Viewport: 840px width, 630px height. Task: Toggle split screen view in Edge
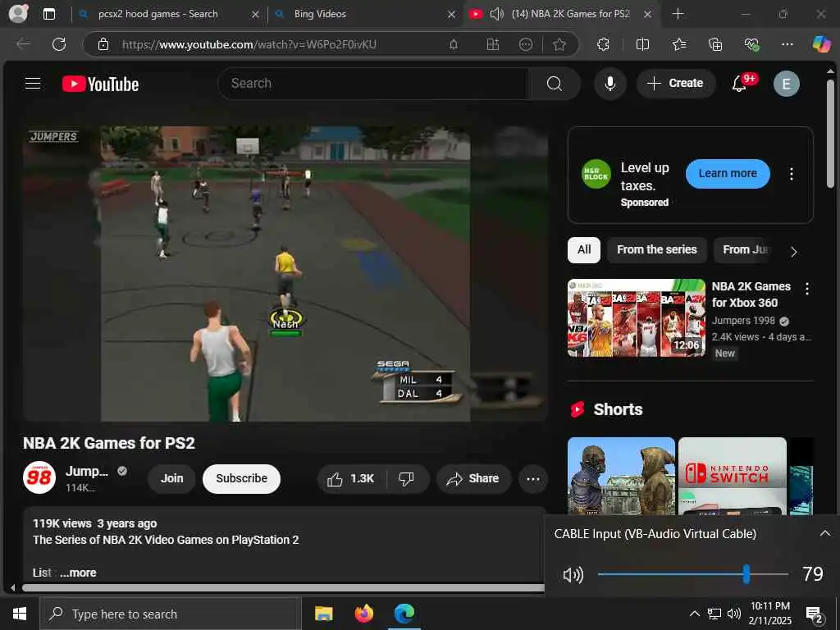point(642,44)
